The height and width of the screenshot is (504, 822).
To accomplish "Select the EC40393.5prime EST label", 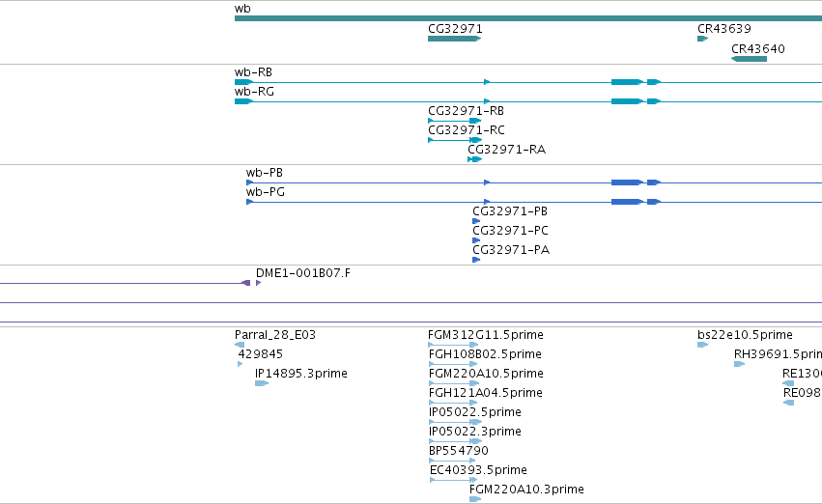I will [478, 470].
